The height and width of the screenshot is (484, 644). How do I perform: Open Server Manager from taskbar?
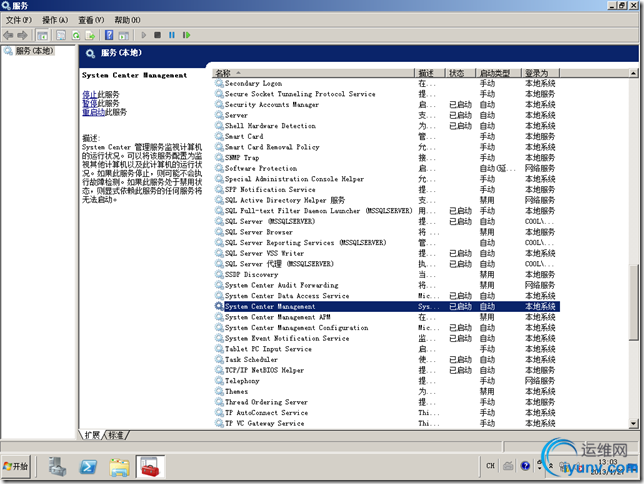pos(58,467)
